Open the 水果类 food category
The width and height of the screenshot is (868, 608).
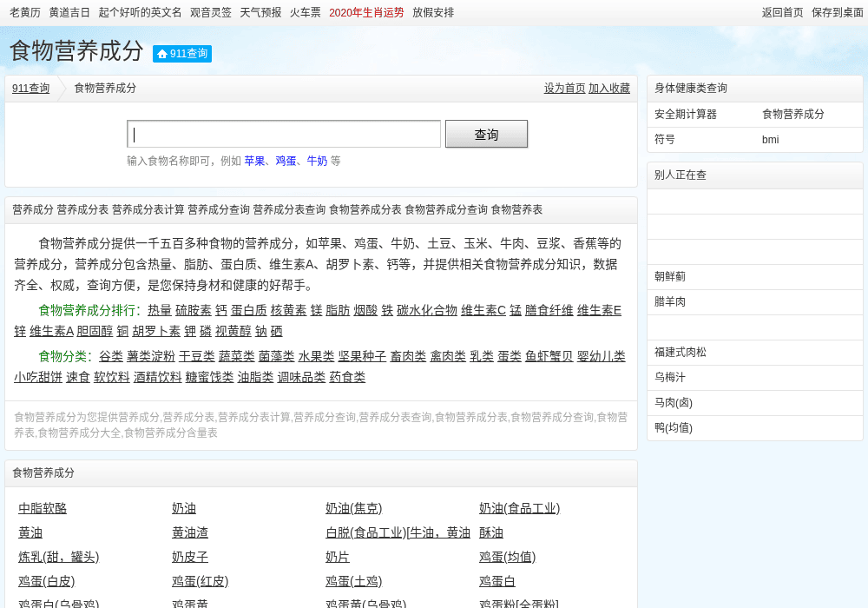[x=316, y=356]
